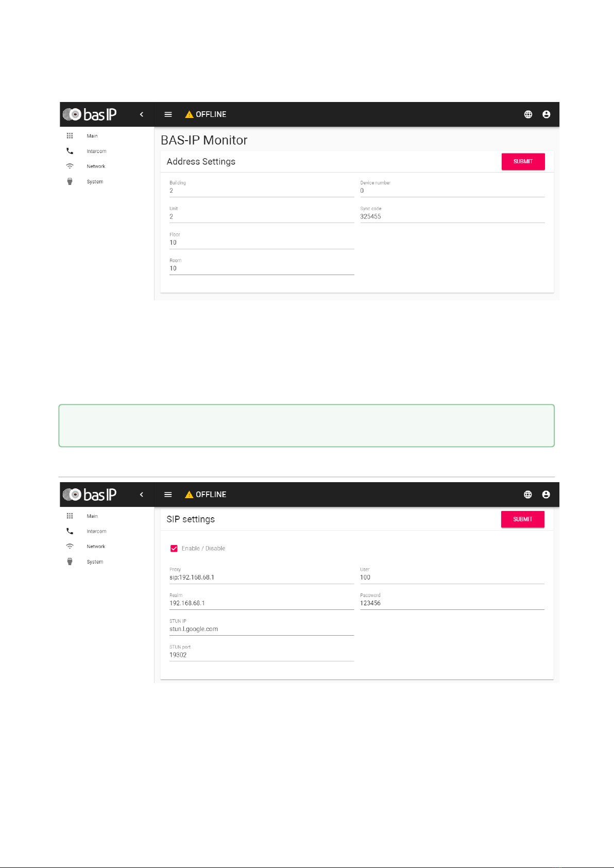
Task: Toggle the Enable / Disable SIP checkbox
Action: 174,549
